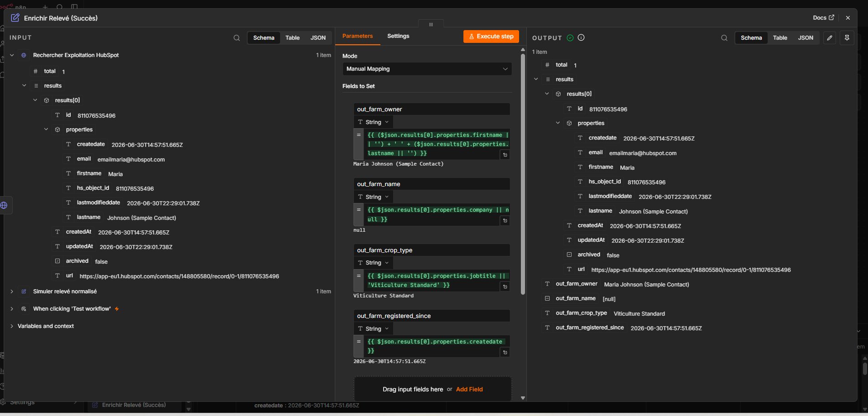Click expression reset icon in out_farm_owner field
The height and width of the screenshot is (416, 868).
point(505,155)
